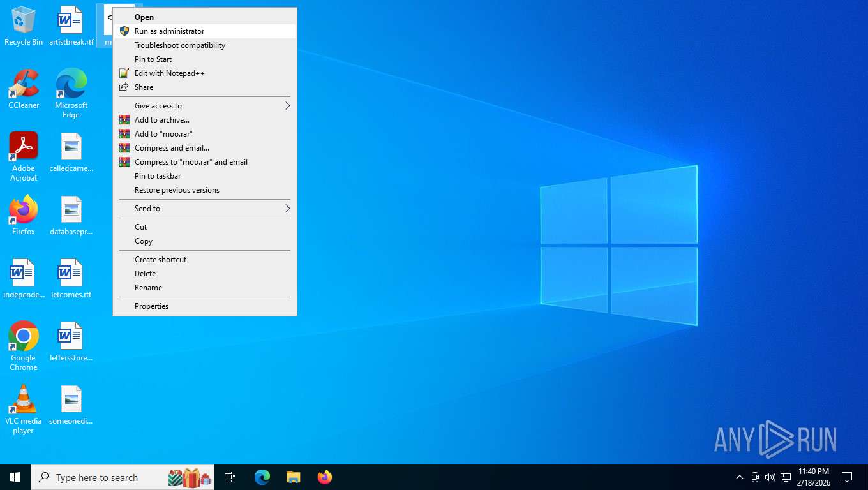This screenshot has height=490, width=868.
Task: Select the artistbreak.rtf file icon
Action: coord(71,26)
